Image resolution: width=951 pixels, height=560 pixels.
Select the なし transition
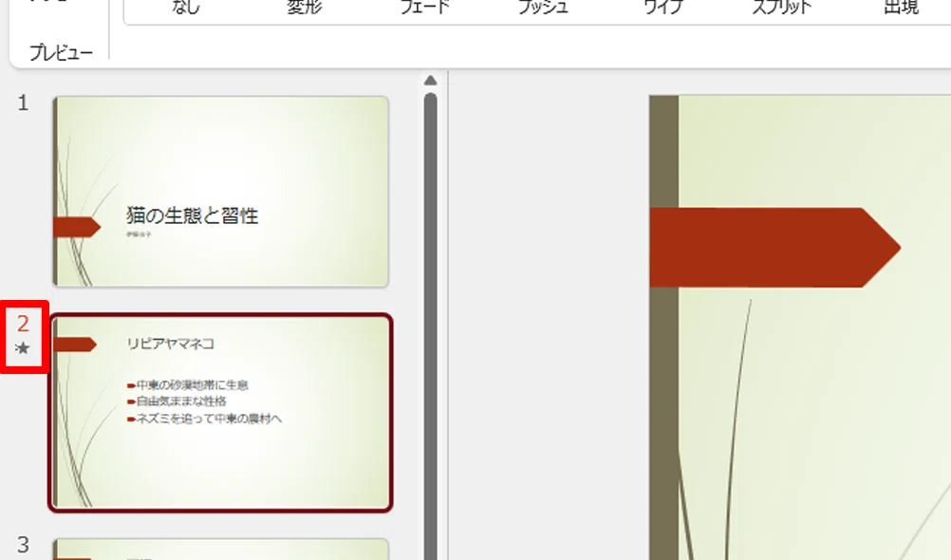click(x=186, y=8)
